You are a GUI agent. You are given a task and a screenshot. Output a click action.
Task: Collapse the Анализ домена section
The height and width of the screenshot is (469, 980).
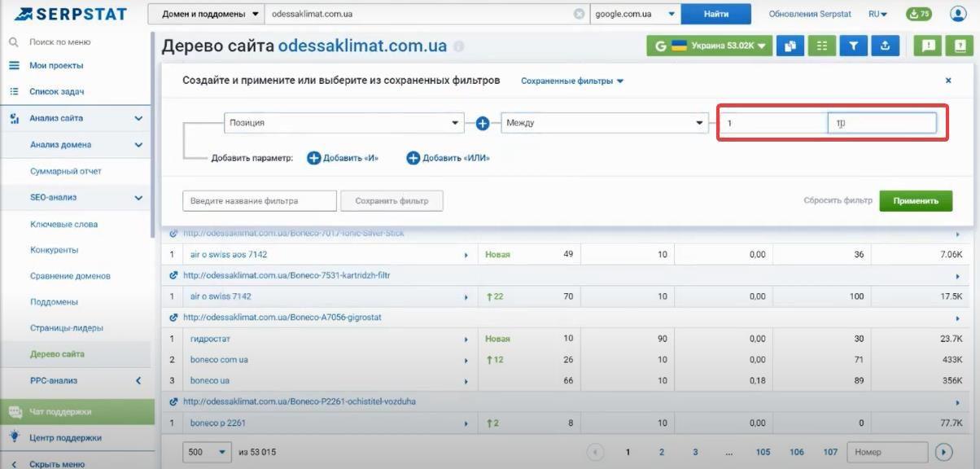tap(138, 144)
